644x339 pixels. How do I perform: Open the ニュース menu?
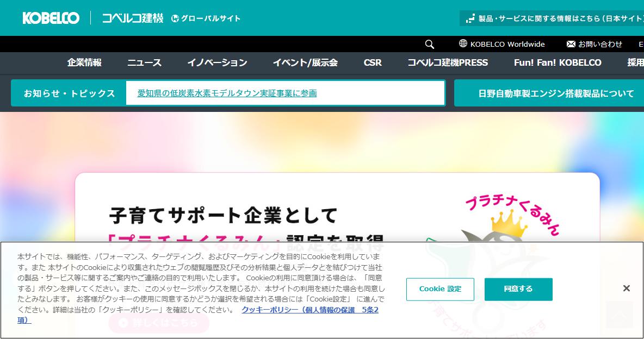click(144, 62)
